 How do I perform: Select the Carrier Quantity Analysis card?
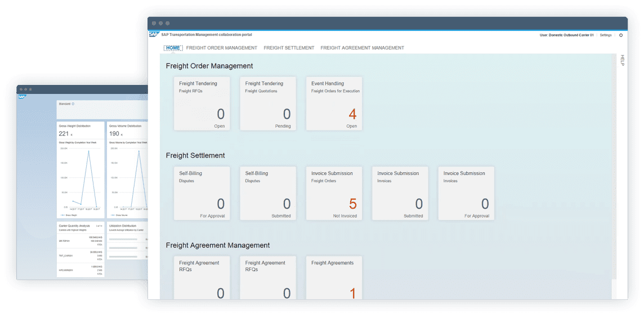click(80, 249)
